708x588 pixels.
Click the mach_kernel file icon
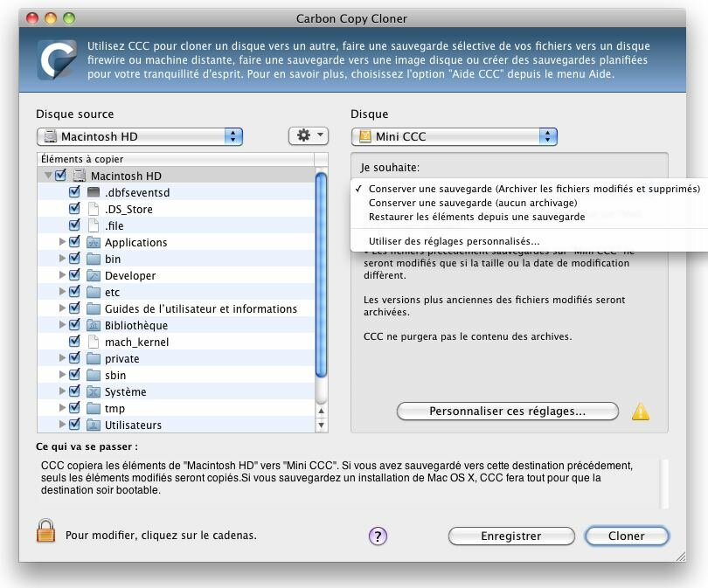(x=93, y=342)
